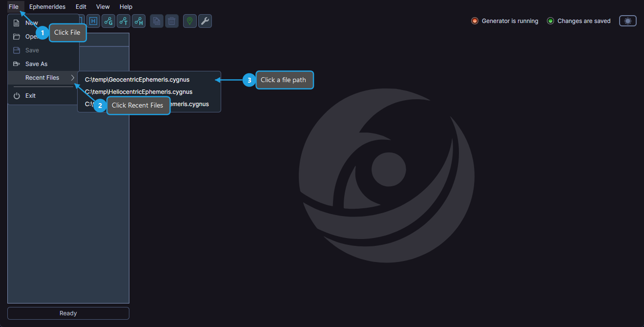Click the blue H heliocentric toolbar icon
644x327 pixels.
tap(93, 21)
